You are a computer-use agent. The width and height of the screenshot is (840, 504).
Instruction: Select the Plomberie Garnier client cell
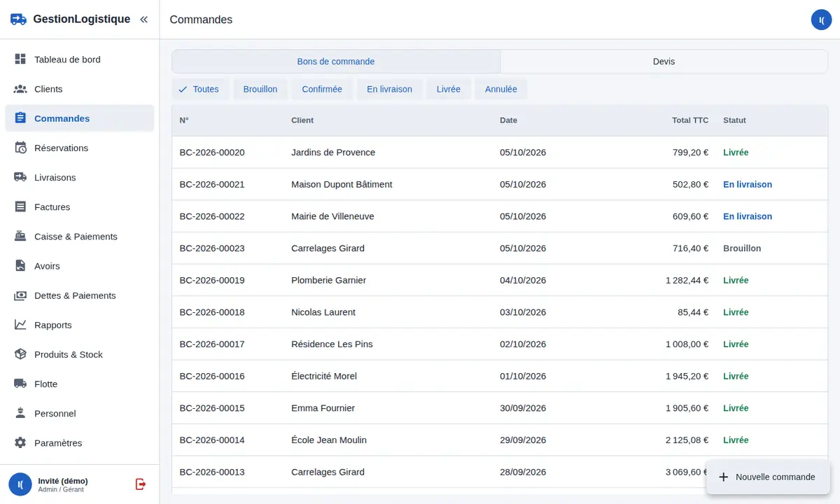tap(328, 280)
